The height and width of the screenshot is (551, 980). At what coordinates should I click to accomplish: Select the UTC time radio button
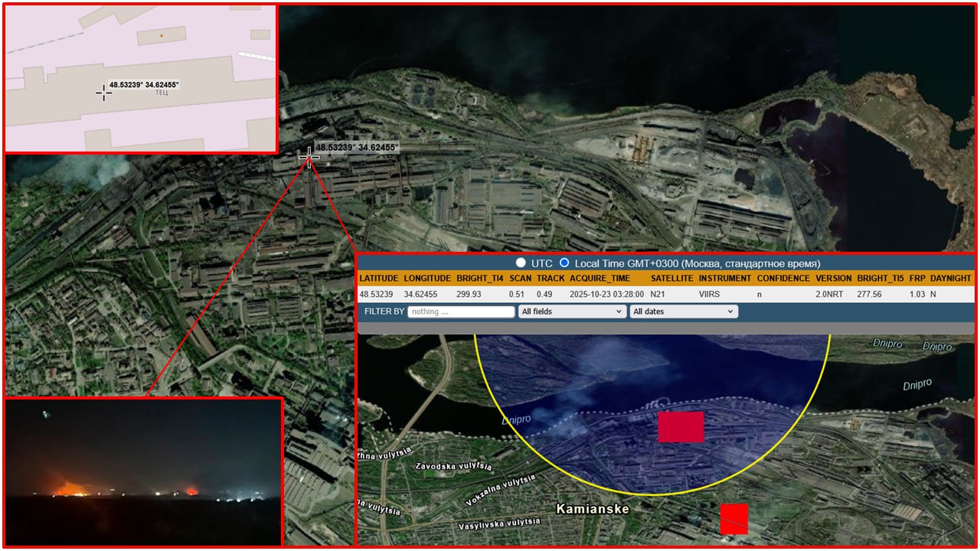[x=521, y=263]
